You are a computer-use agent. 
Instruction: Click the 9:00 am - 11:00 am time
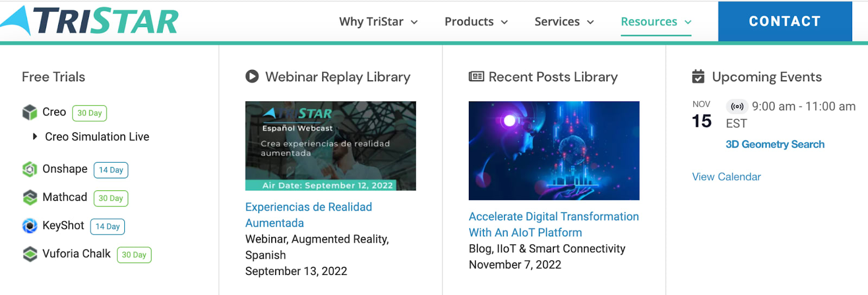tap(804, 106)
